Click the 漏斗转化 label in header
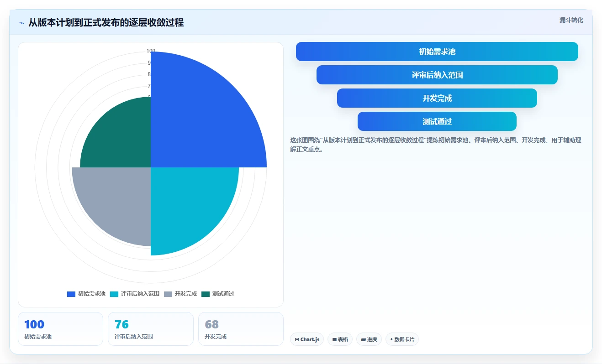 point(571,21)
